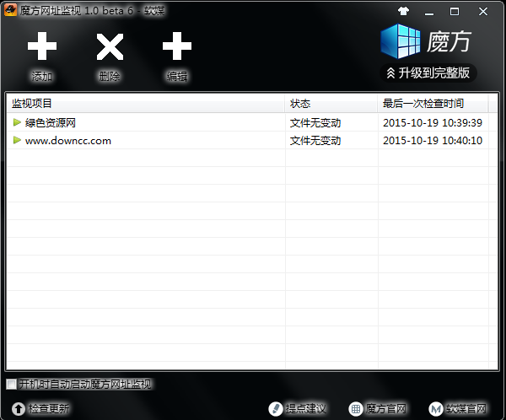The width and height of the screenshot is (506, 420).
Task: Close the 魔方网址监视 window
Action: pos(483,12)
